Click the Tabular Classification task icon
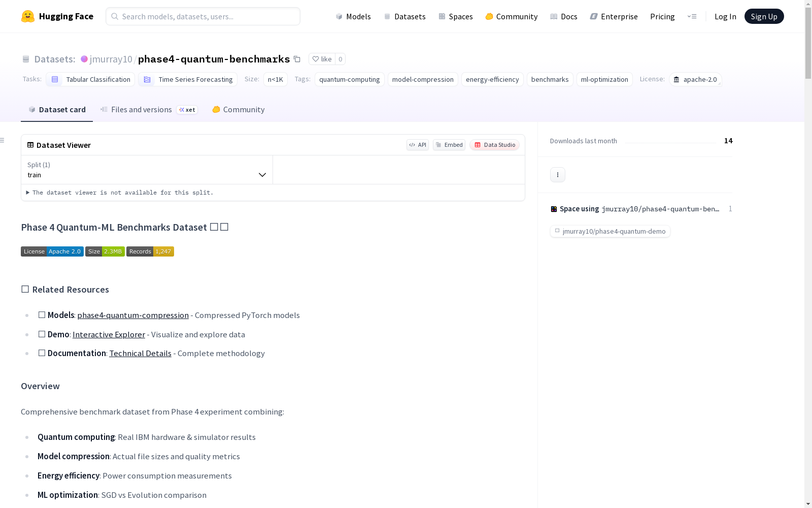This screenshot has height=508, width=812. 54,79
